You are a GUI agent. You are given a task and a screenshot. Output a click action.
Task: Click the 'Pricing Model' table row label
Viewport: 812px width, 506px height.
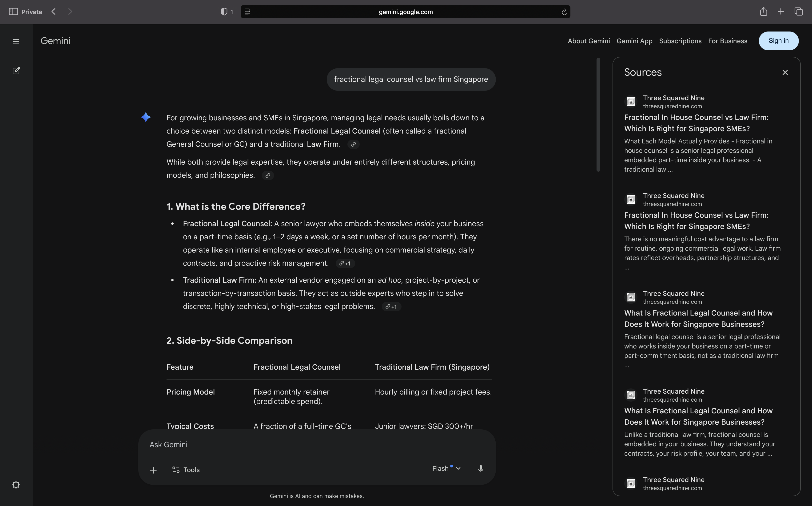pyautogui.click(x=191, y=392)
